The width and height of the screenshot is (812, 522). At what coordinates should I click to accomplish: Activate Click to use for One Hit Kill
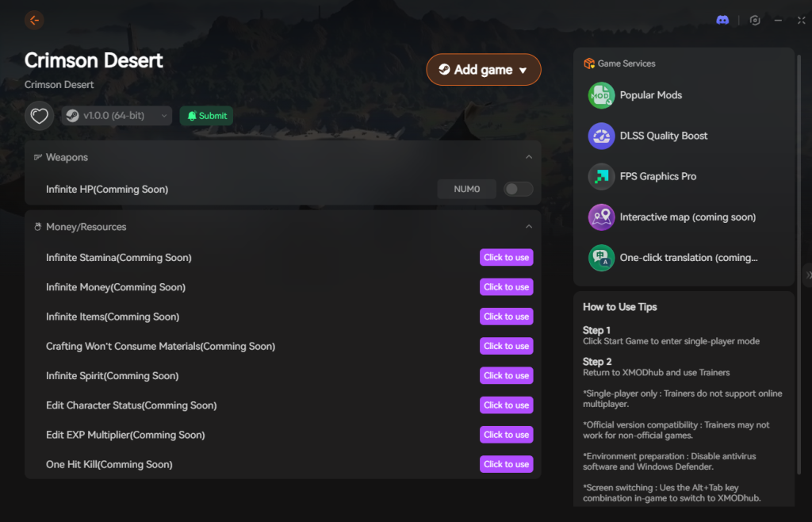coord(506,464)
